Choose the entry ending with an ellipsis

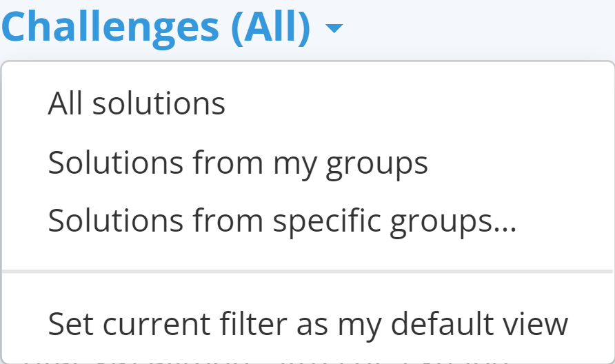click(x=282, y=221)
